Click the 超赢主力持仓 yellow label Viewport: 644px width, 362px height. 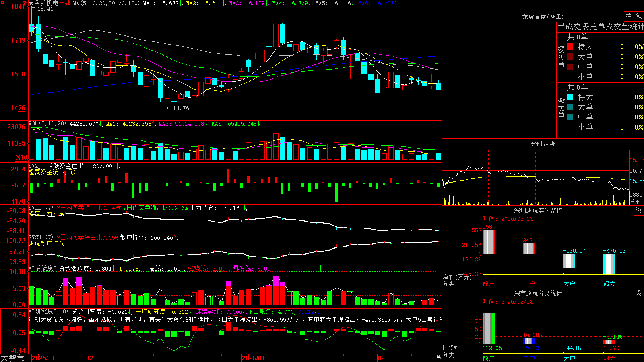click(46, 214)
